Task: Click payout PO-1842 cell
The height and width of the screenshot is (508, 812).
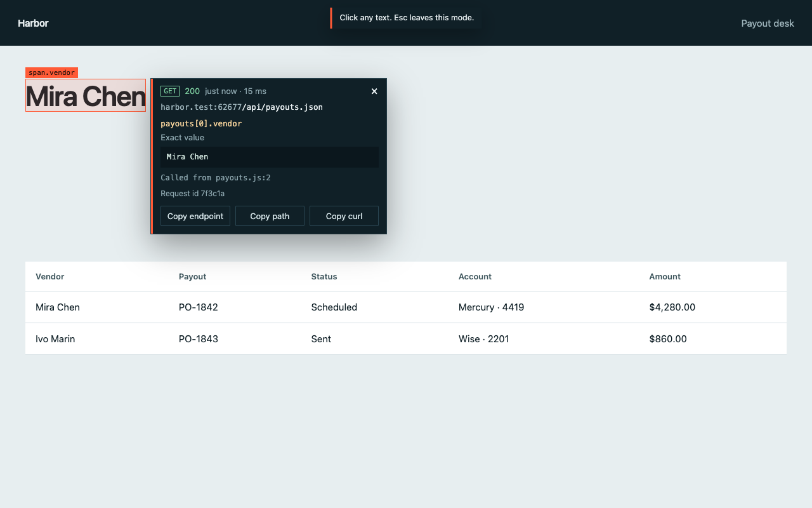Action: pyautogui.click(x=199, y=307)
